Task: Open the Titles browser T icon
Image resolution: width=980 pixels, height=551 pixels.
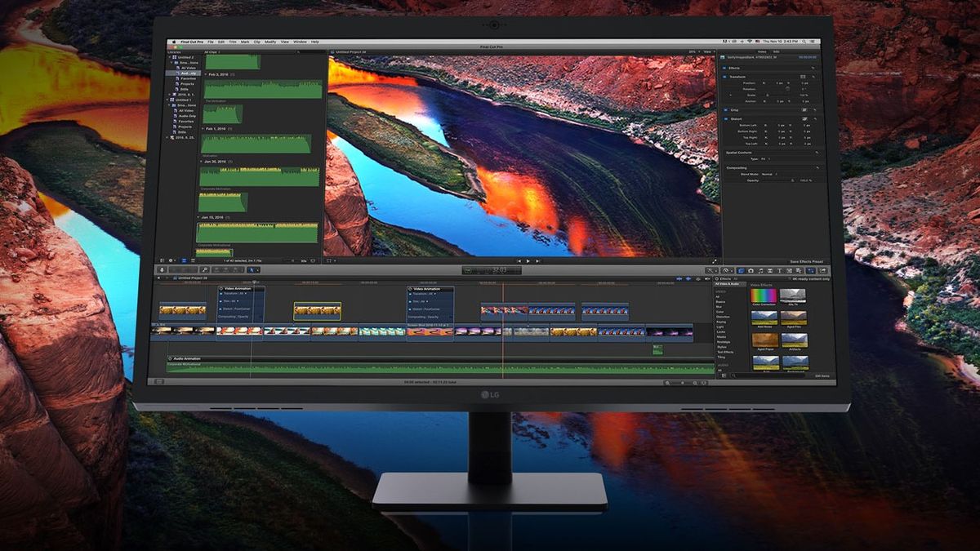Action: (780, 270)
